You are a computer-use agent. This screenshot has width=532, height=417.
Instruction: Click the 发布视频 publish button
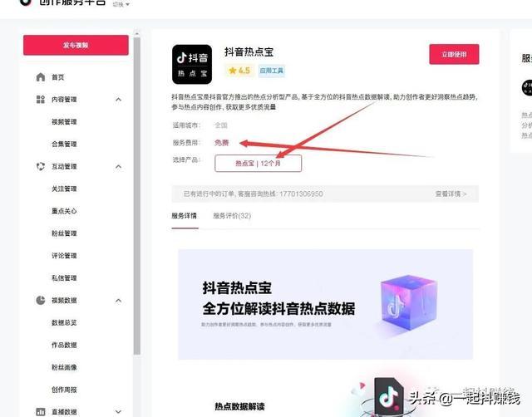pos(76,45)
